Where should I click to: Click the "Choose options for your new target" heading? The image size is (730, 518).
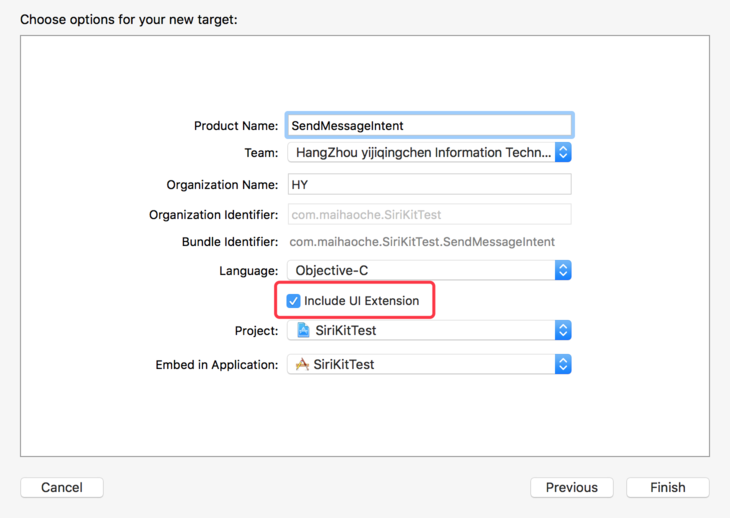129,19
